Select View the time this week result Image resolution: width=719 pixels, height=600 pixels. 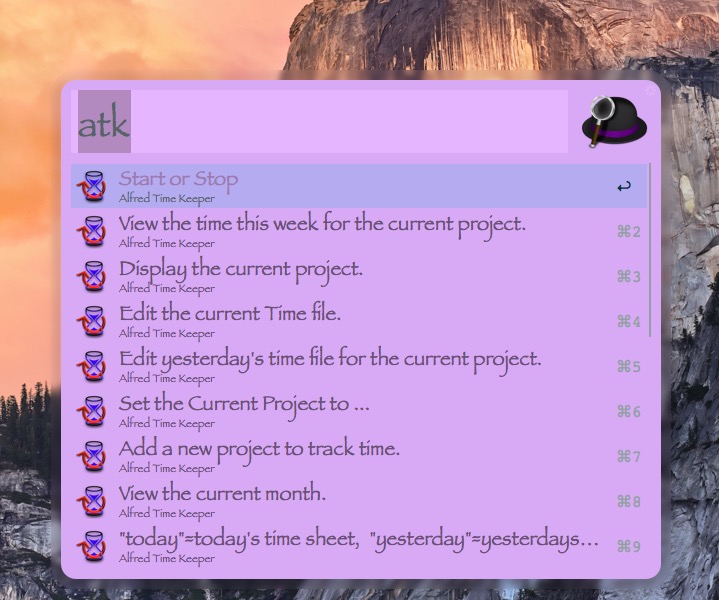(x=359, y=231)
